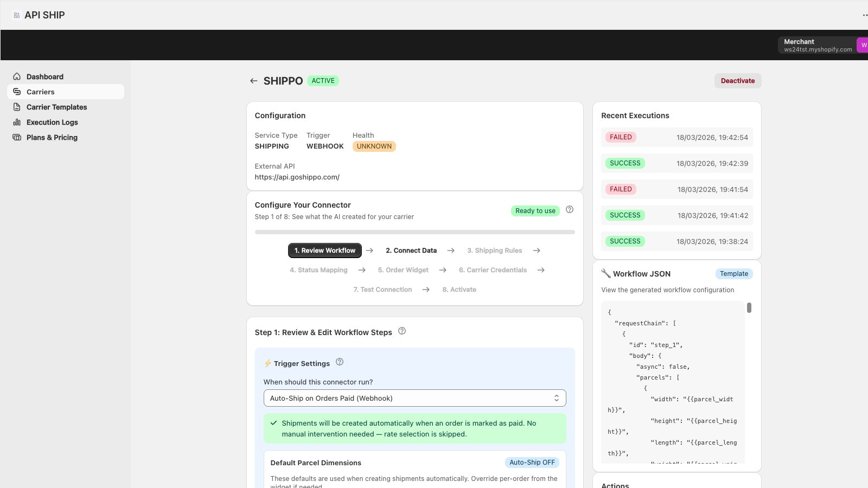Click the Workflow JSON scrollbar thumb

pos(749,307)
